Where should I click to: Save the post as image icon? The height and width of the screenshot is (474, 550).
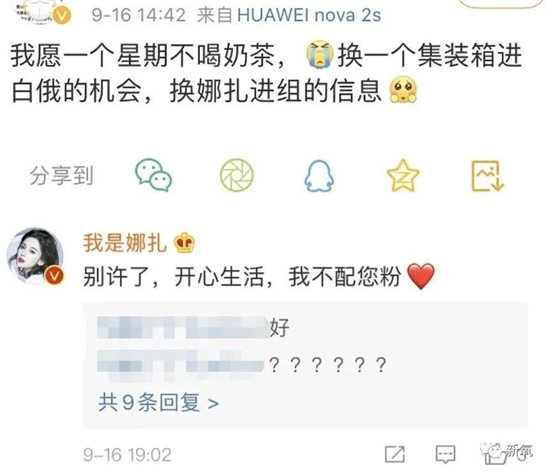(487, 176)
